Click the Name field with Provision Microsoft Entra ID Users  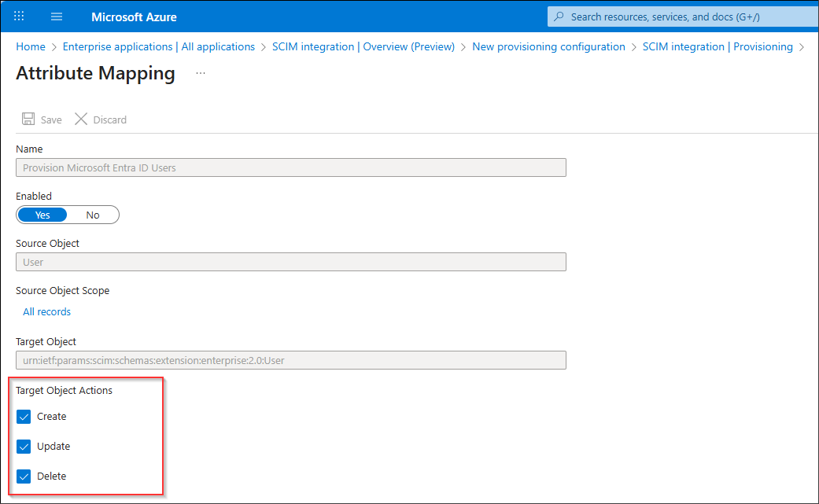coord(291,167)
